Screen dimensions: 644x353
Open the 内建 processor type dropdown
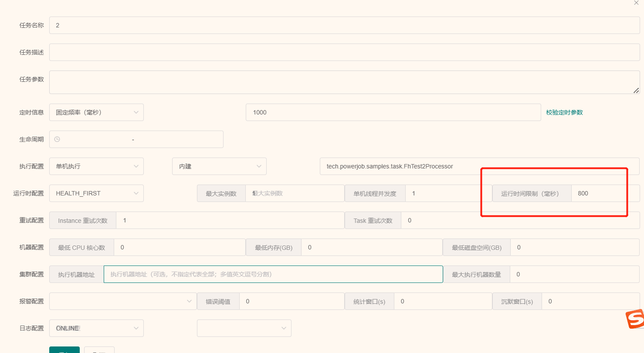pos(219,166)
